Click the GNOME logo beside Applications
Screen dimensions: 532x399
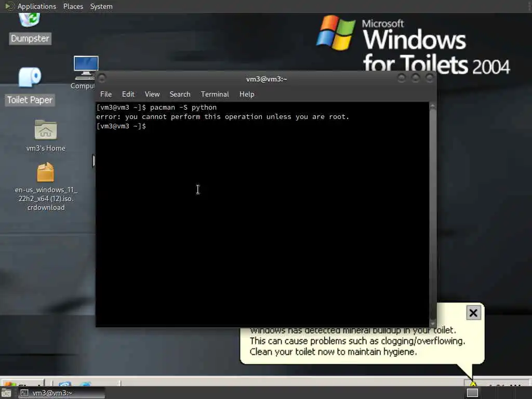pos(9,6)
